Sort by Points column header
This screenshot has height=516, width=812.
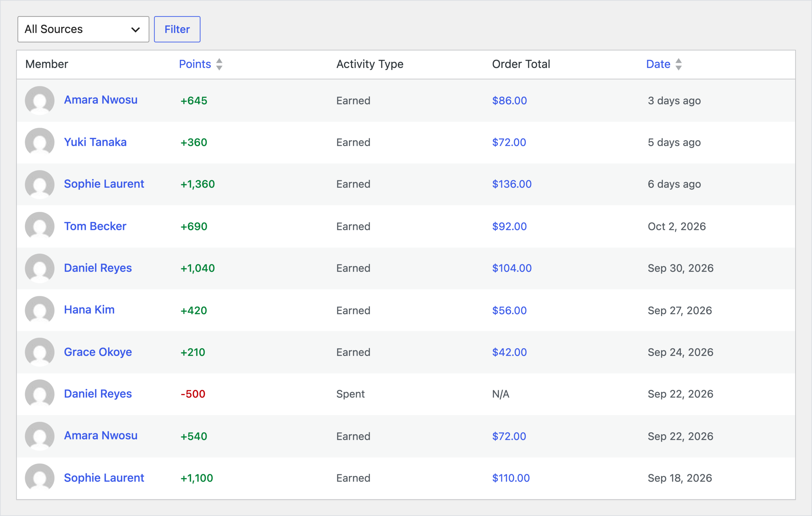[195, 64]
